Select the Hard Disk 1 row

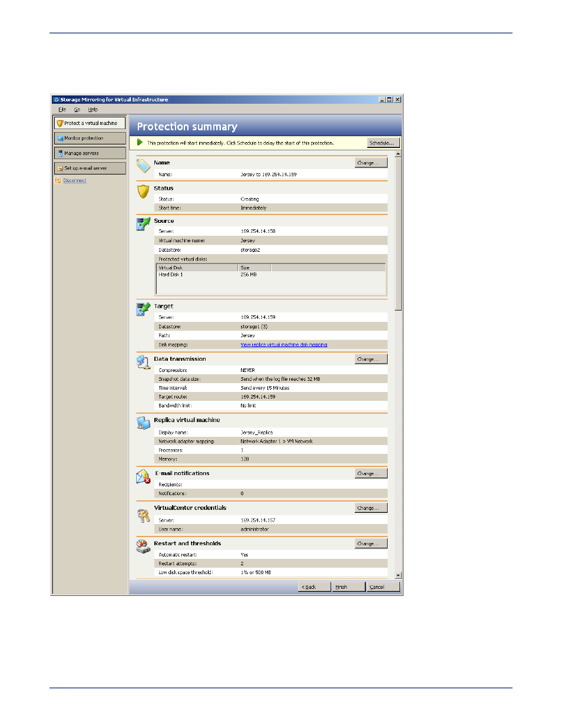pos(271,275)
